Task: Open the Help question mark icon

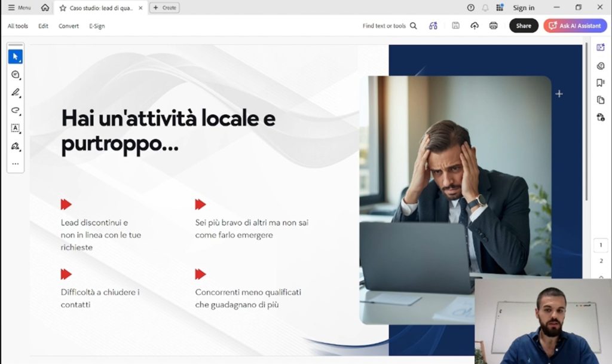Action: (x=471, y=8)
